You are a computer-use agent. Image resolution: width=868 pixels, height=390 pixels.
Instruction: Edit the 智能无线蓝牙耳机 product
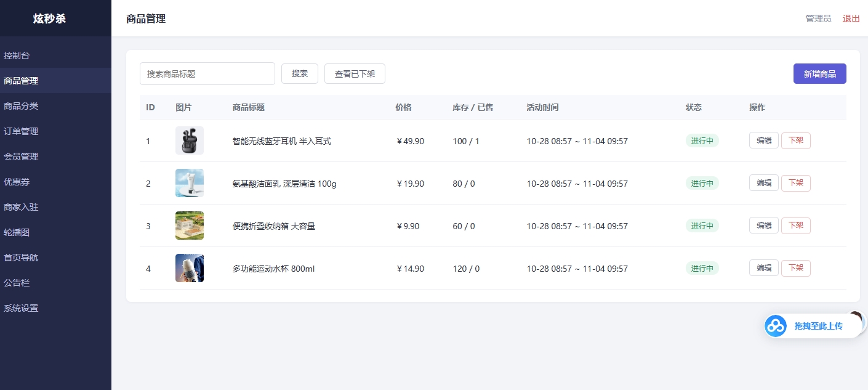[764, 140]
